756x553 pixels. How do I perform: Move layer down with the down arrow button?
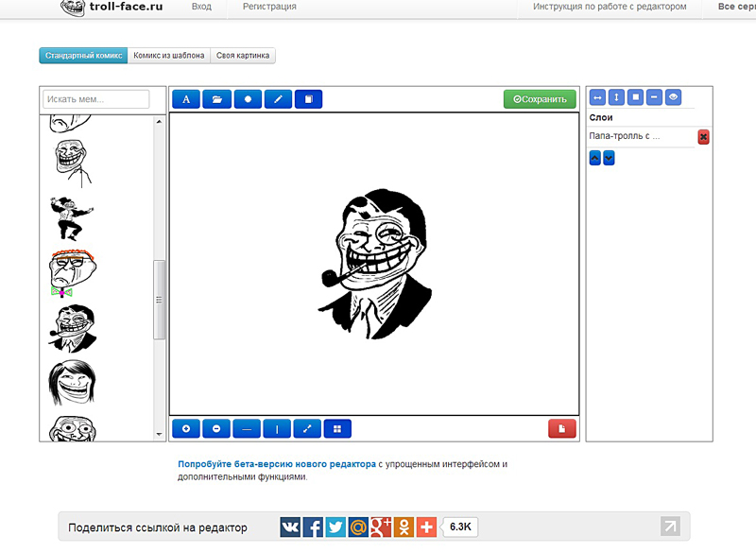pos(609,158)
